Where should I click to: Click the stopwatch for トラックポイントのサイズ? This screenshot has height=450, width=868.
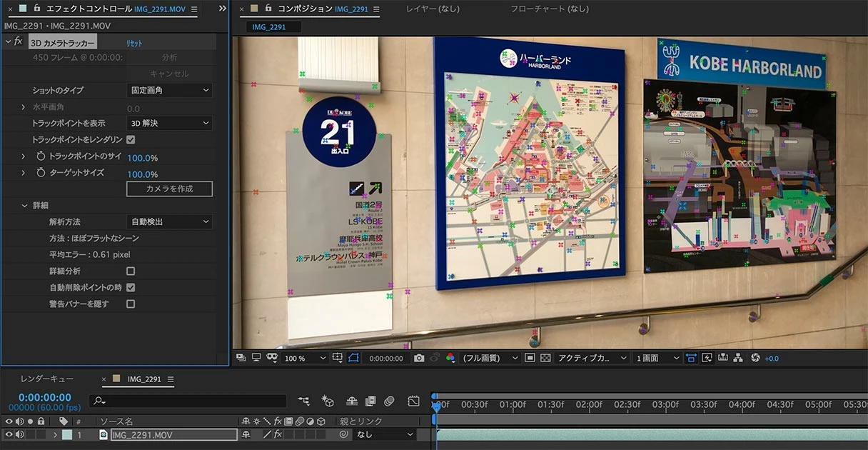[41, 156]
